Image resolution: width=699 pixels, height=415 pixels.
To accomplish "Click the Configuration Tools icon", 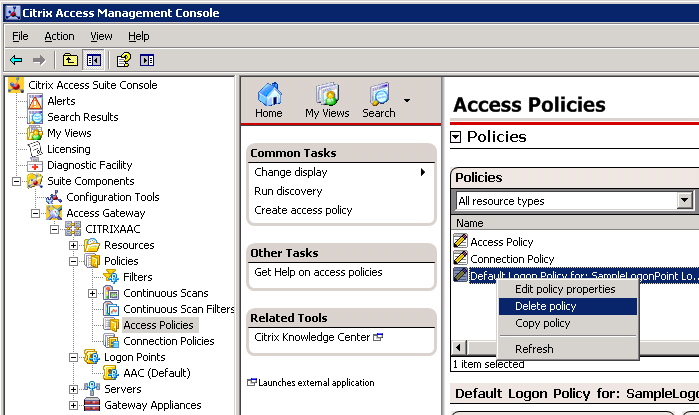I will pyautogui.click(x=54, y=197).
